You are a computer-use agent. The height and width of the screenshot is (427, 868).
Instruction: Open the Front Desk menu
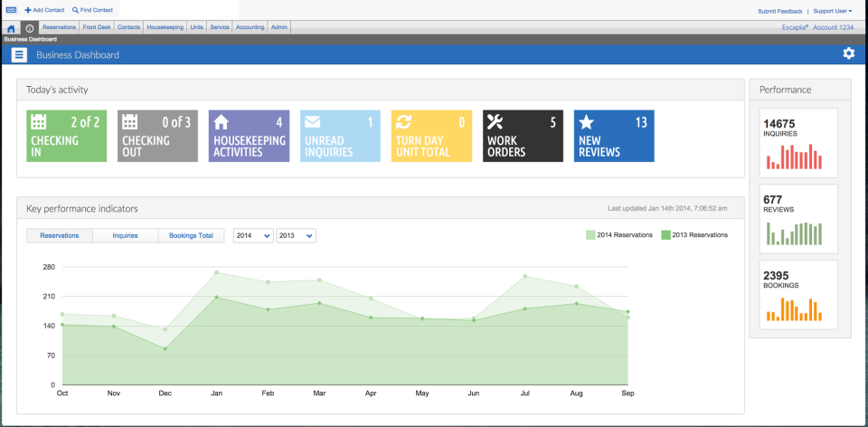point(97,27)
